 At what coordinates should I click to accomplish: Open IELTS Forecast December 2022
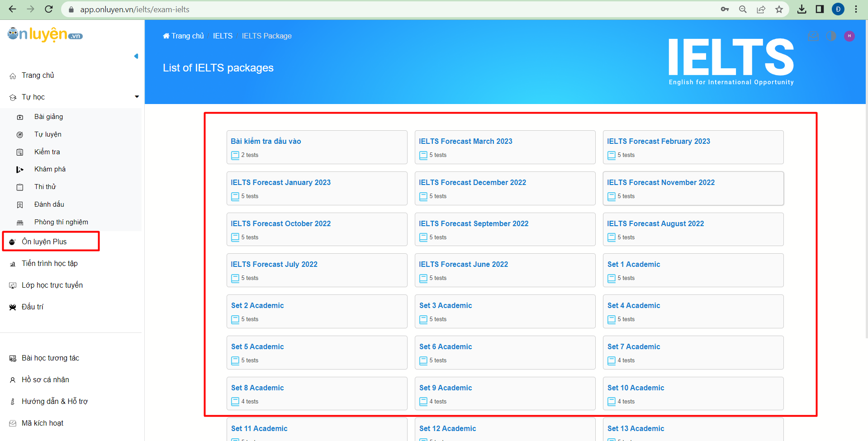coord(505,188)
